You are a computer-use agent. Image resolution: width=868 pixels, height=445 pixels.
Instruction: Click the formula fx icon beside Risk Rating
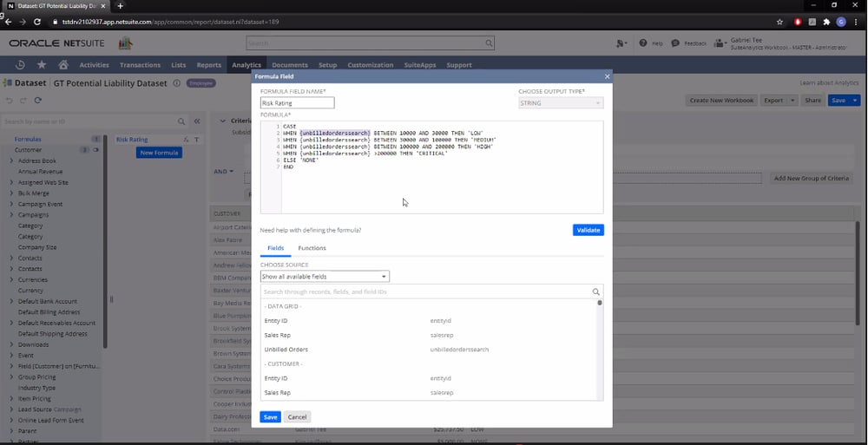186,140
